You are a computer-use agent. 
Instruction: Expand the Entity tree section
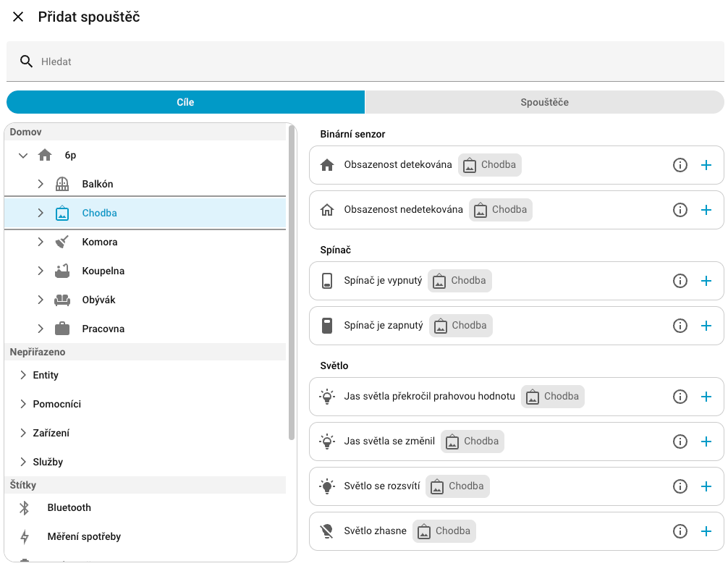click(22, 374)
